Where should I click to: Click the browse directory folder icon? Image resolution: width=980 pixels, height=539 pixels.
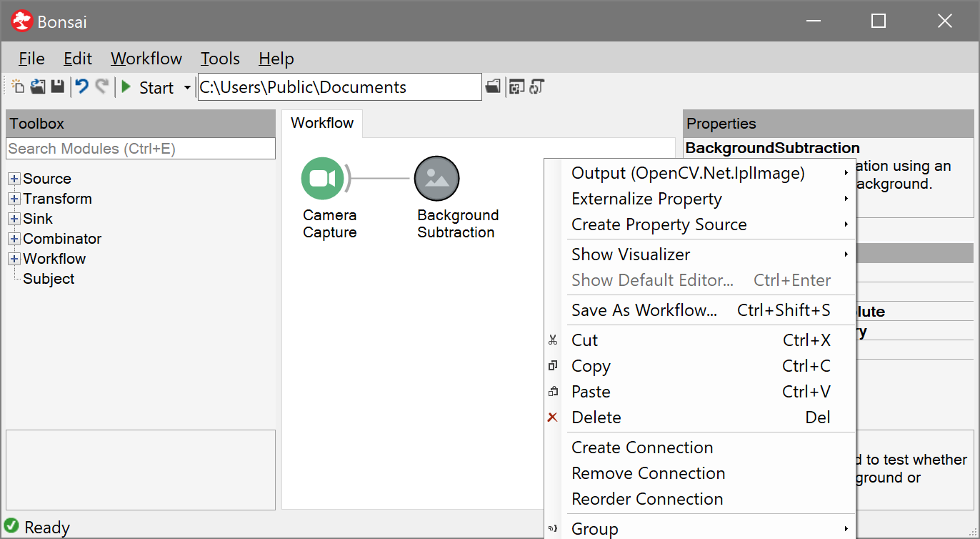493,87
